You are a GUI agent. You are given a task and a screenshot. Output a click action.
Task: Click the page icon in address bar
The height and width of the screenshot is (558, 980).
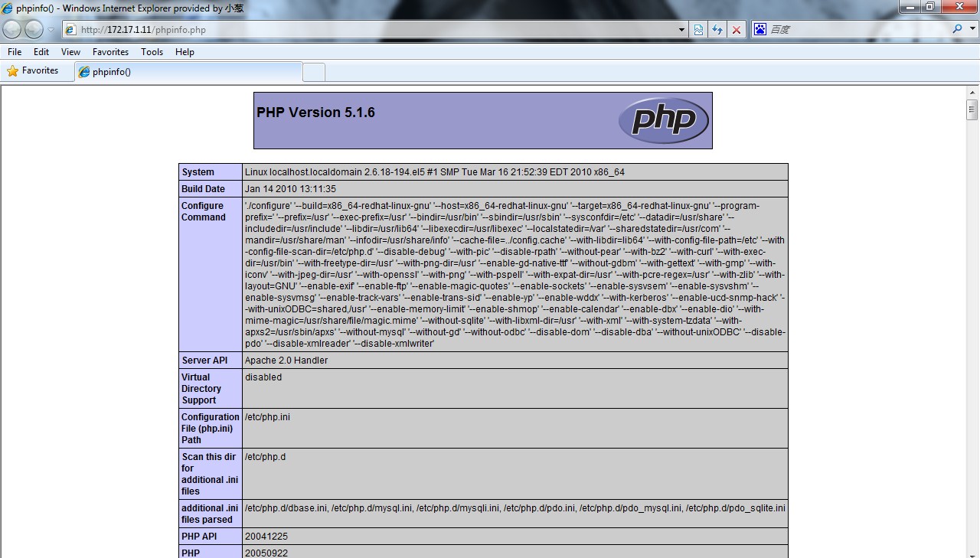tap(71, 30)
